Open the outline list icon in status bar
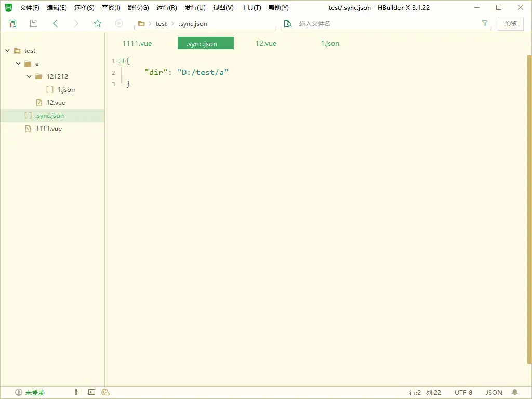 78,392
